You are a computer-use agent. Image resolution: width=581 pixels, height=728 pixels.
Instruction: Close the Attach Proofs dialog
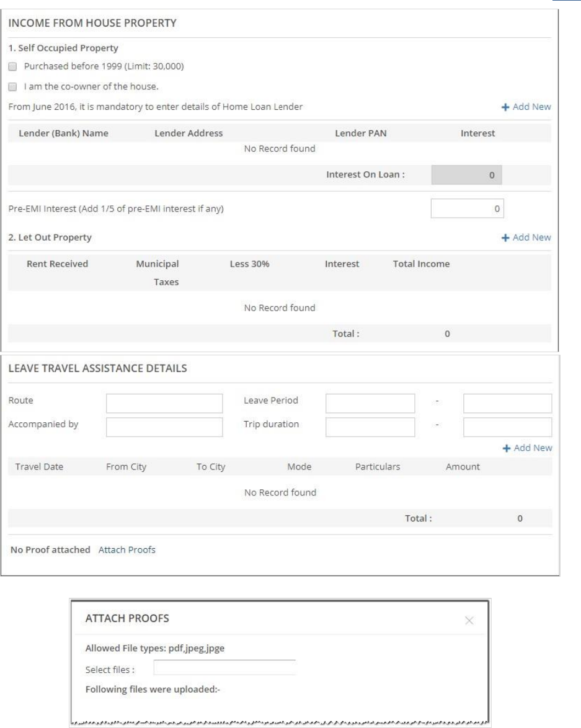[x=469, y=620]
